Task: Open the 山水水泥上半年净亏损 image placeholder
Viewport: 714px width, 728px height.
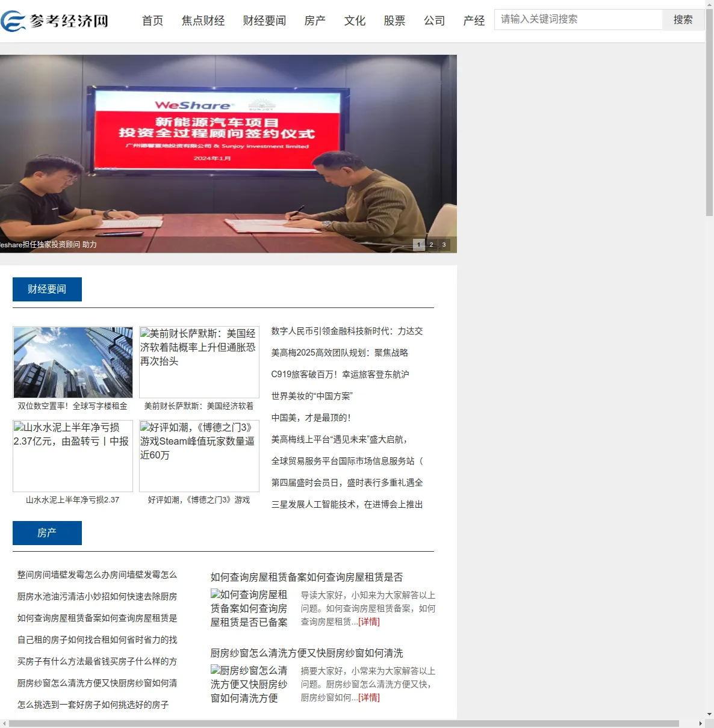Action: pos(73,456)
